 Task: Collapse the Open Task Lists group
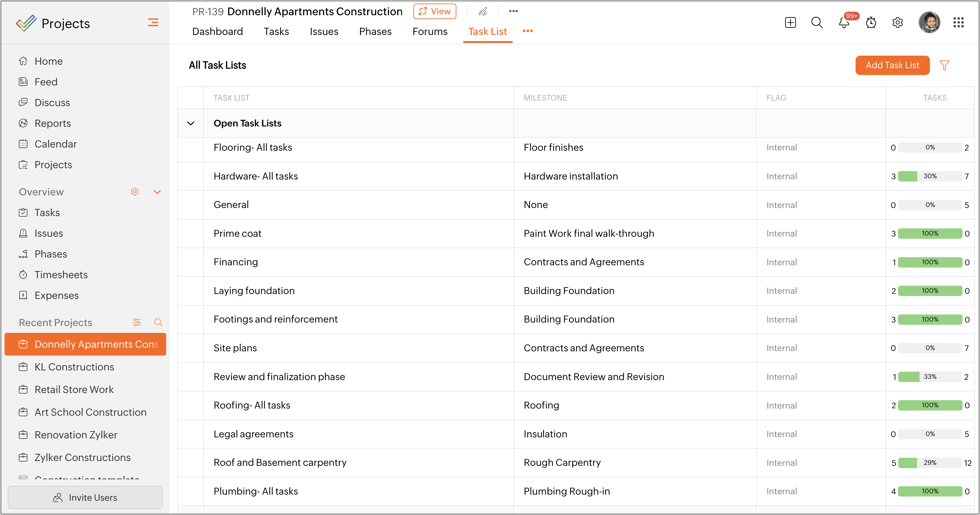(191, 123)
